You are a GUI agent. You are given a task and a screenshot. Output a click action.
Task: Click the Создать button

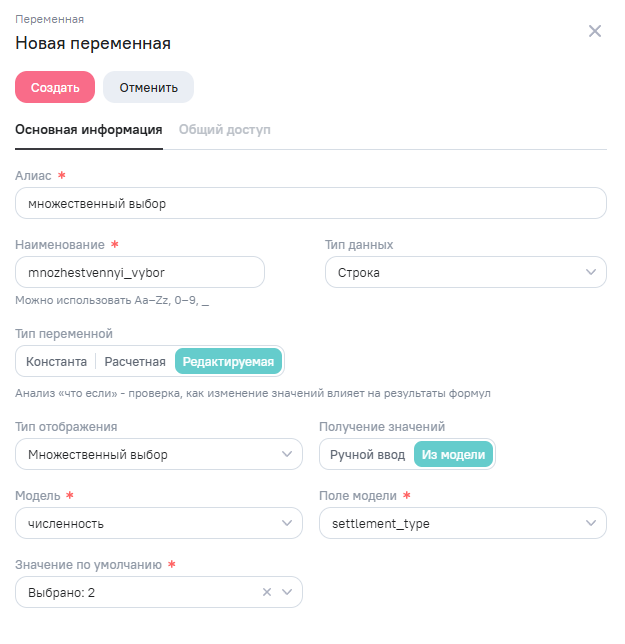(55, 87)
